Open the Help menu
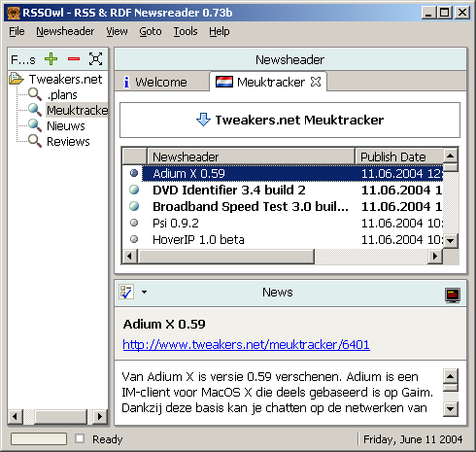Viewport: 476px width, 452px height. pyautogui.click(x=220, y=31)
